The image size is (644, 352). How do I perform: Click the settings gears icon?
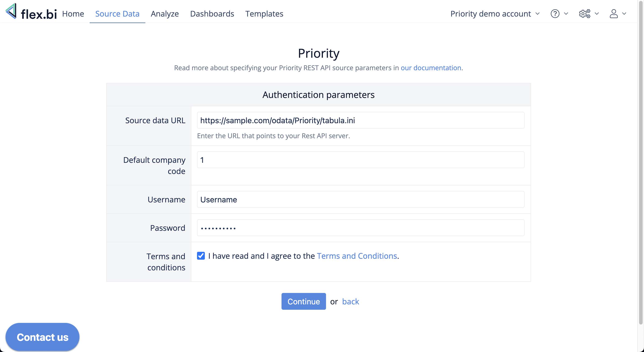[585, 14]
